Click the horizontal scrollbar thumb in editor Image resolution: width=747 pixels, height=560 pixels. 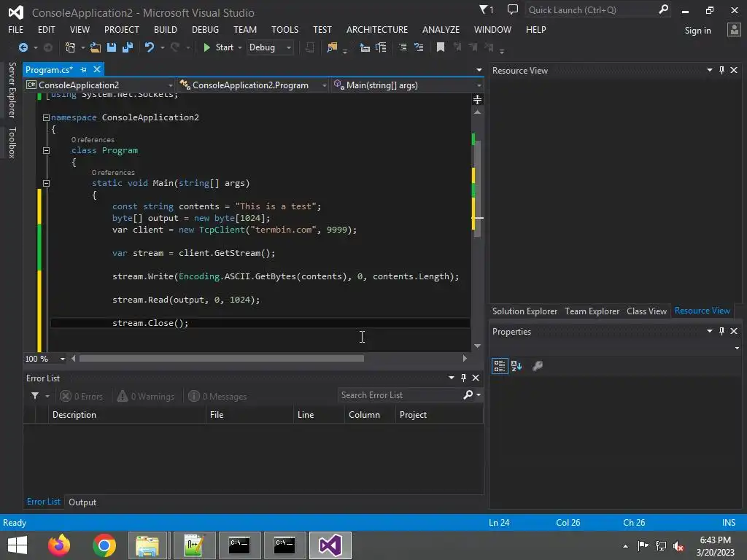[222, 358]
